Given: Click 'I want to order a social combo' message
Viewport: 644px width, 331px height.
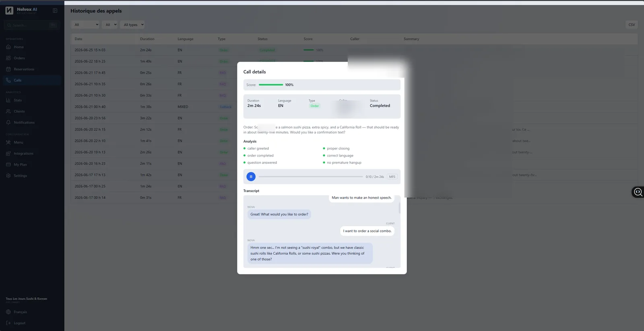Looking at the screenshot, I should [x=367, y=231].
